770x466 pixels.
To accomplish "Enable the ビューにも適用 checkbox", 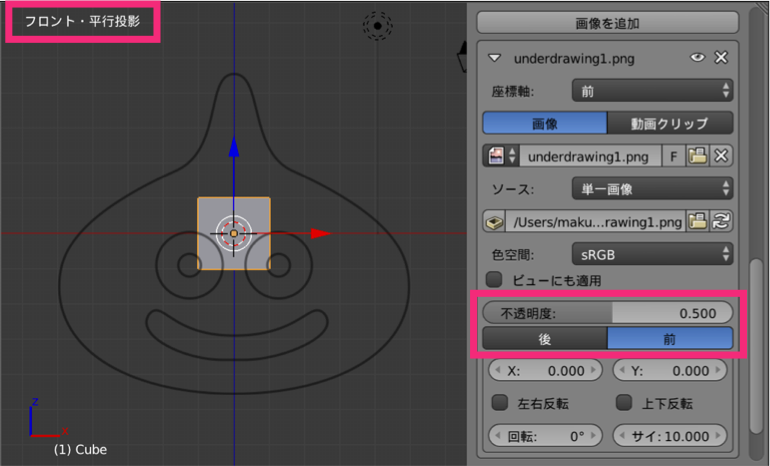I will 493,280.
